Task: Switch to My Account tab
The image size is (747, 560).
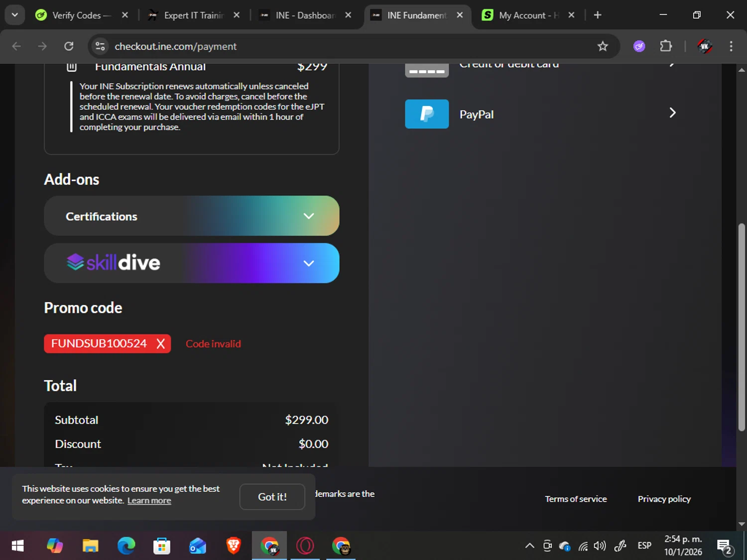Action: coord(521,15)
